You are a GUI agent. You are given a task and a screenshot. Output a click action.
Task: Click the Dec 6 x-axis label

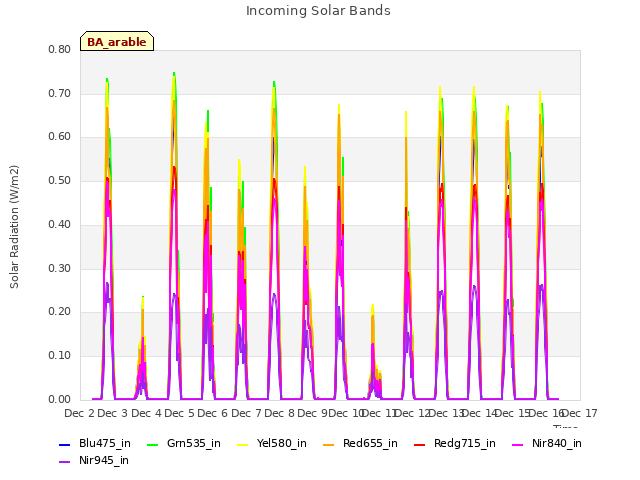point(213,413)
